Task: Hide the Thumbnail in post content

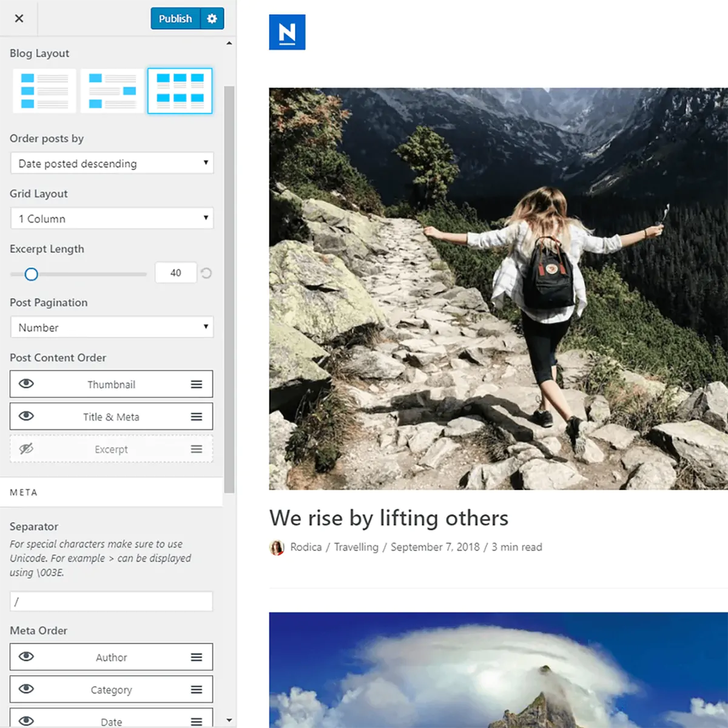Action: [x=26, y=384]
